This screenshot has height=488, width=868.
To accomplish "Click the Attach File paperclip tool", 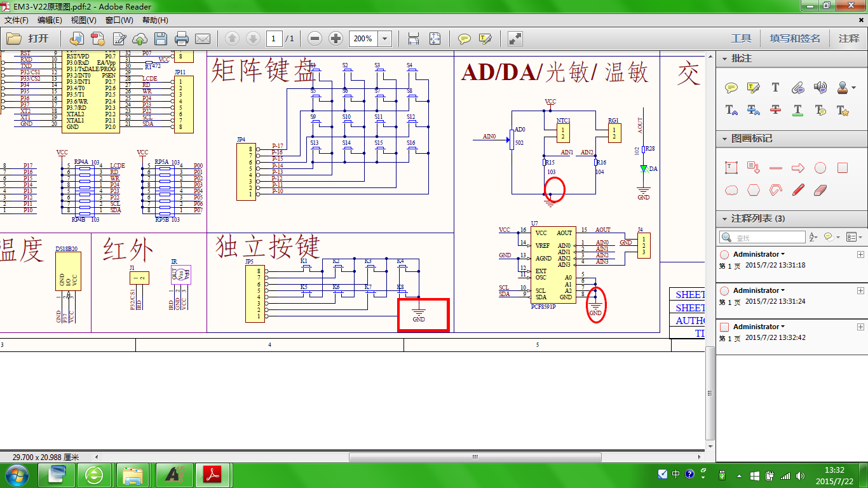I will coord(798,88).
